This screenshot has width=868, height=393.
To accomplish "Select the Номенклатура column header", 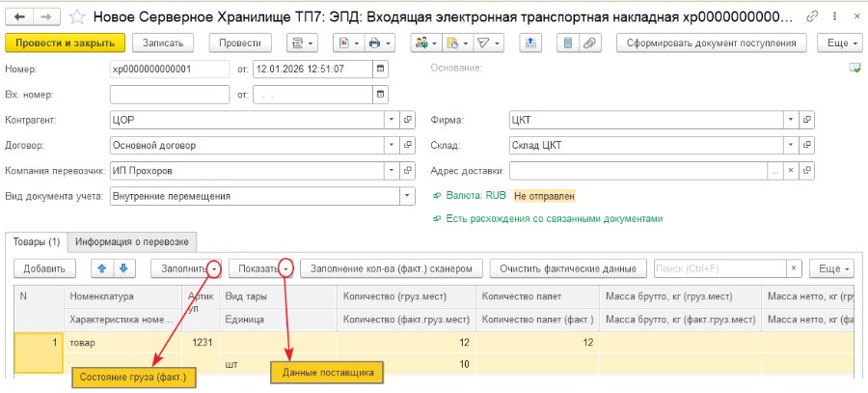I will pos(122,296).
